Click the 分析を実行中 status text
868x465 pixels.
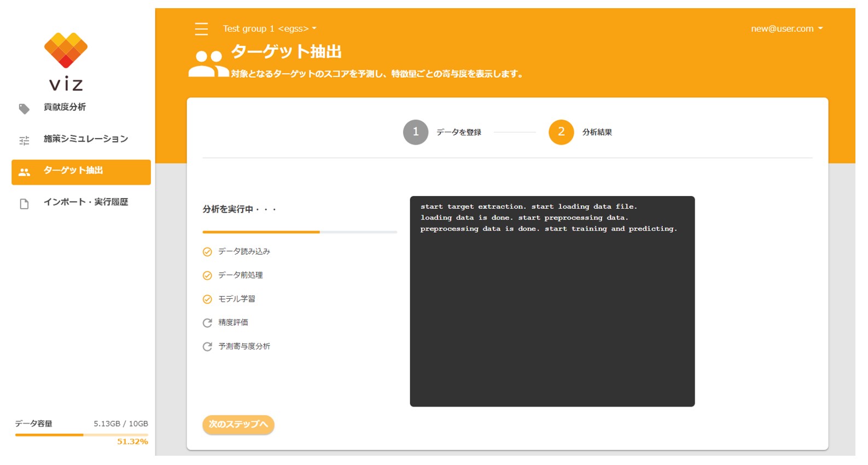tap(240, 209)
